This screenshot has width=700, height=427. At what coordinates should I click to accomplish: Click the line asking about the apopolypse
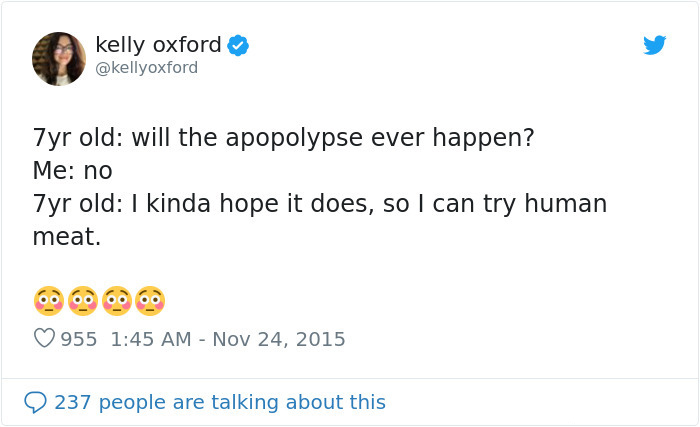pyautogui.click(x=283, y=138)
